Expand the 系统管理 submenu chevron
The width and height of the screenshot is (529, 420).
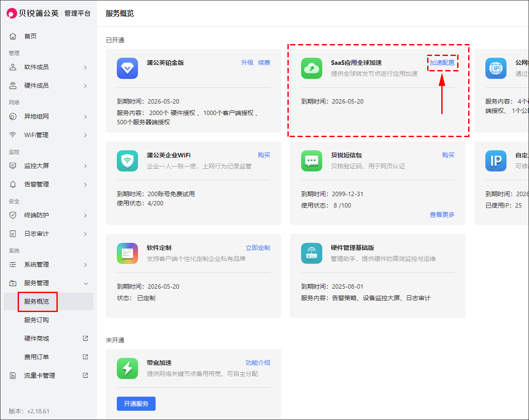tap(86, 264)
